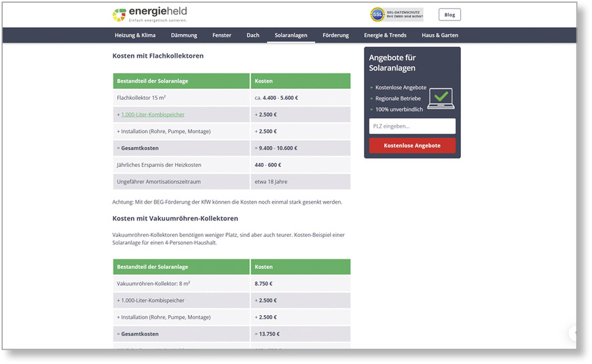Select the Dämmung navigation item

tap(184, 35)
